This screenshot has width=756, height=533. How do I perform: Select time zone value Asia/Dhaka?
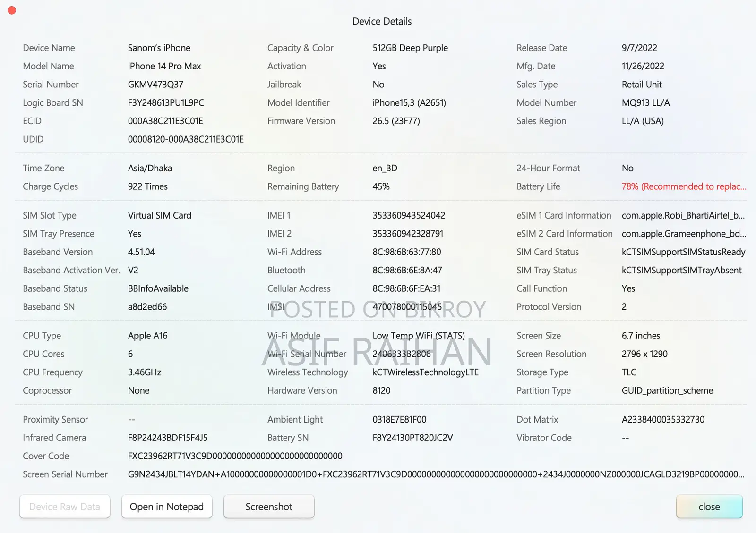coord(150,168)
